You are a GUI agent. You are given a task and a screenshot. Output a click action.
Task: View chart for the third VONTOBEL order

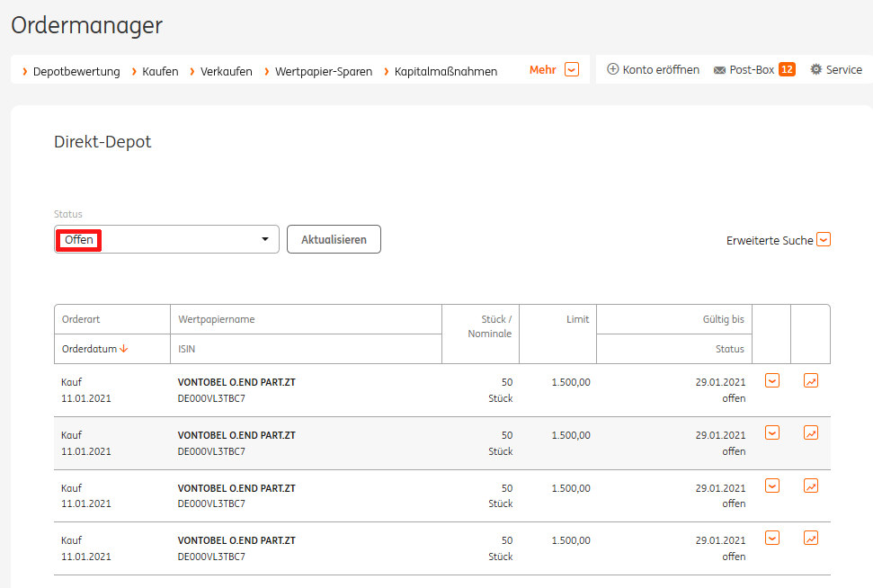810,486
